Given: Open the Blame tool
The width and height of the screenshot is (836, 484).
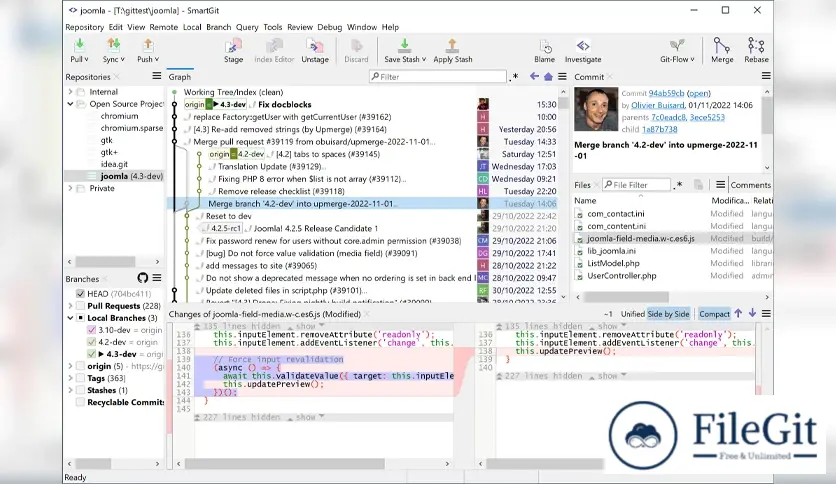Looking at the screenshot, I should pos(544,51).
